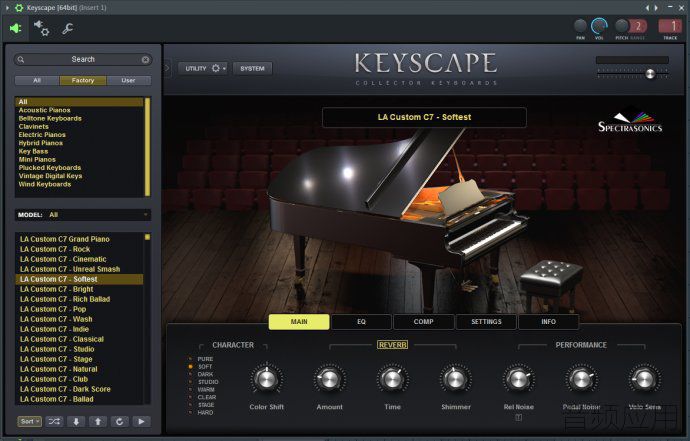The width and height of the screenshot is (690, 441).
Task: Click the master volume slider handle
Action: [650, 74]
